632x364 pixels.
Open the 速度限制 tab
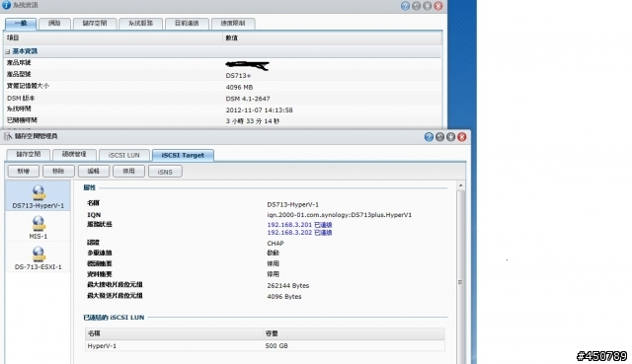click(x=233, y=24)
